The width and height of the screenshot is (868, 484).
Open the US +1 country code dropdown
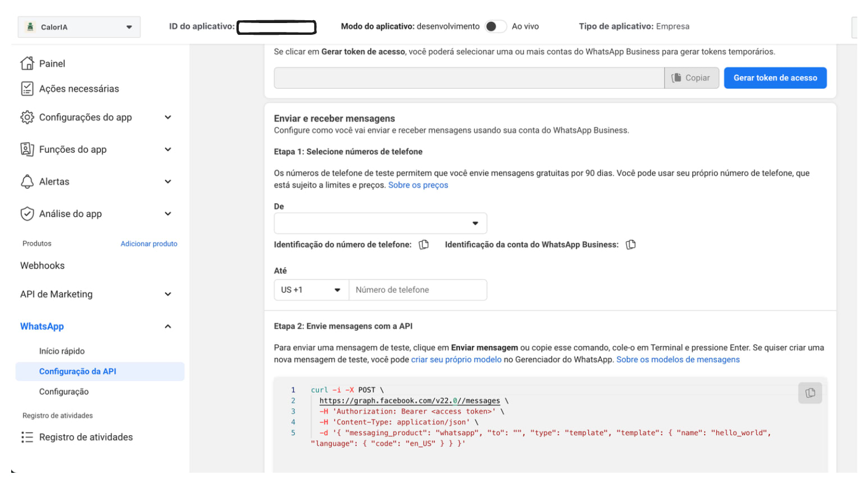coord(311,290)
